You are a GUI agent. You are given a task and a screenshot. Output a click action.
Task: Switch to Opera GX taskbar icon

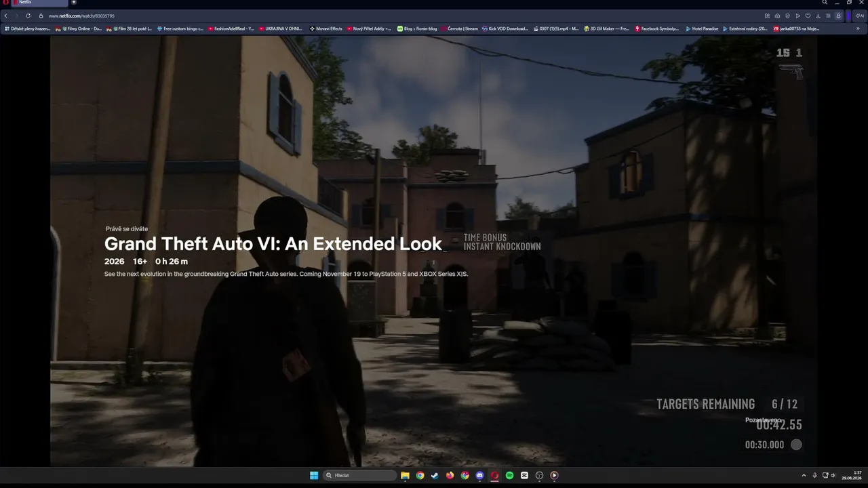[x=494, y=475]
